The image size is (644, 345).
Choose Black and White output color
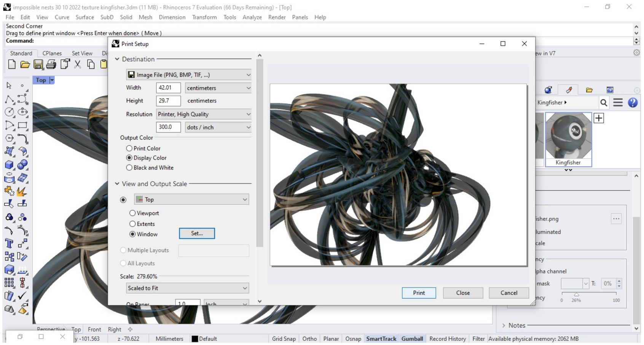tap(129, 168)
